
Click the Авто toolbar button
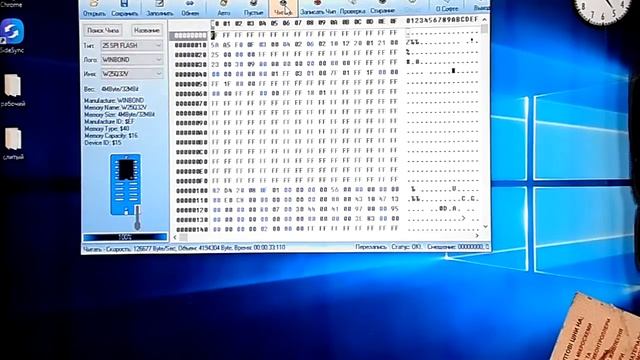[224, 9]
